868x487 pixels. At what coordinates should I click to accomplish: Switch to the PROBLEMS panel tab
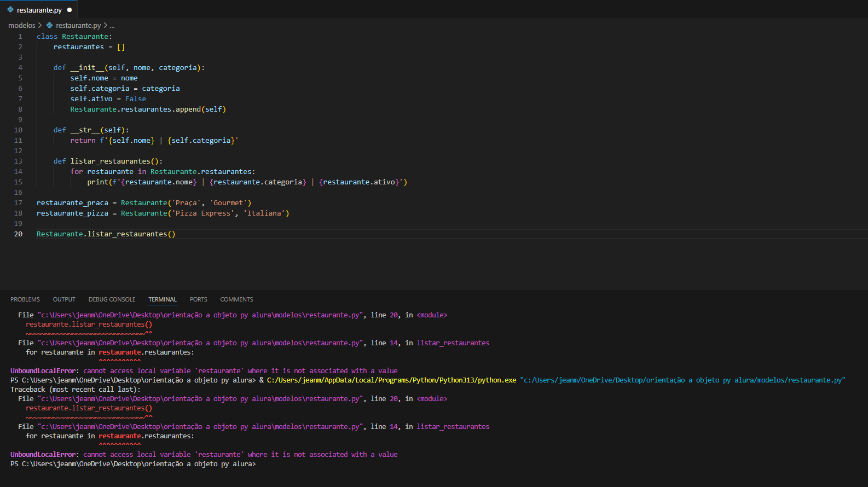tap(25, 299)
